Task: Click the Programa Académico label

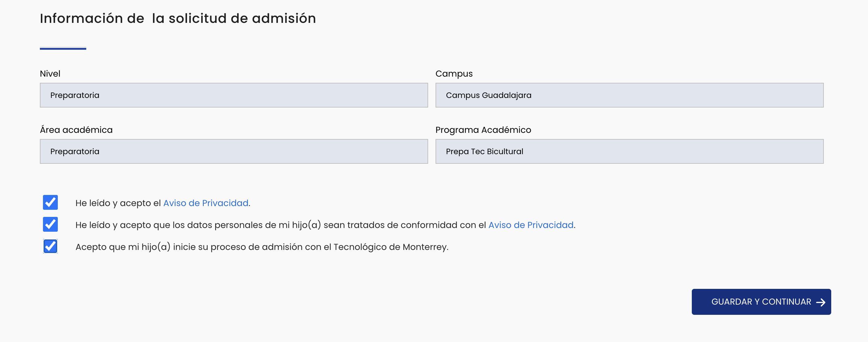Action: (x=483, y=130)
